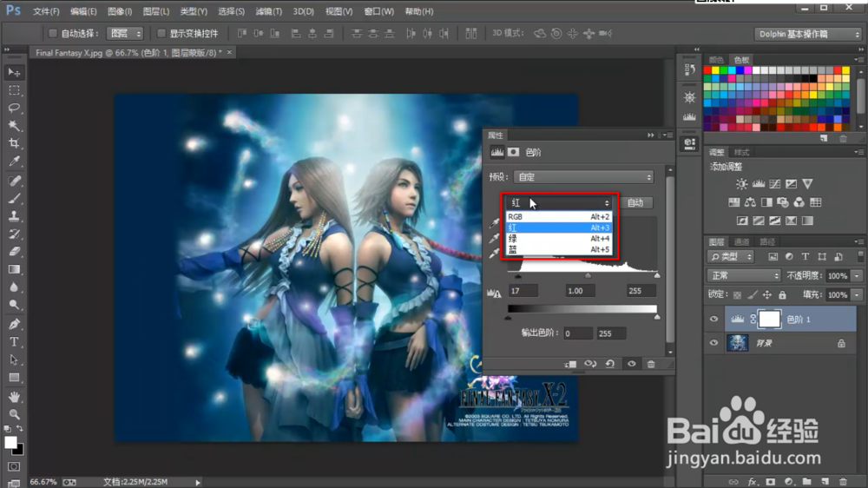Viewport: 868px width, 488px height.
Task: Select the Clone Stamp tool
Action: pos(14,216)
